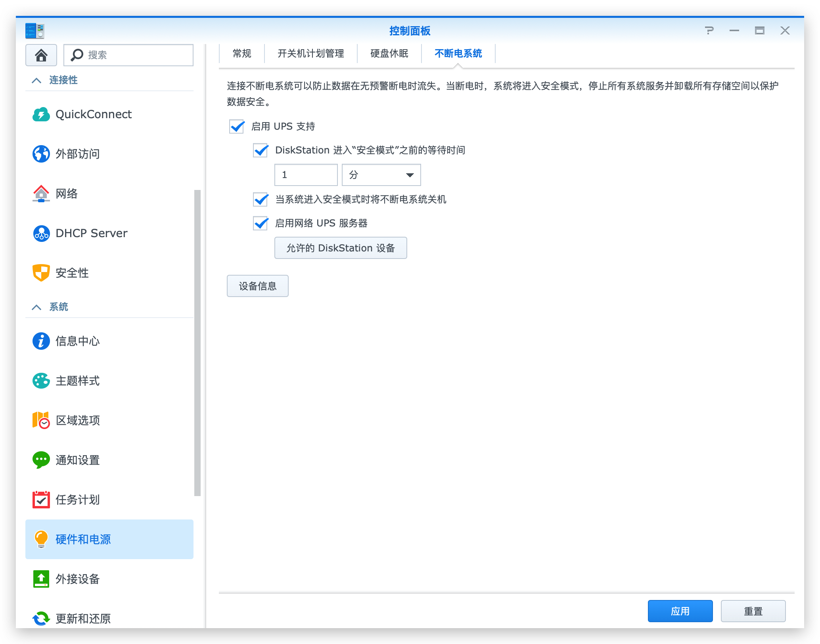The height and width of the screenshot is (644, 820).
Task: Open 信息中心 info icon
Action: (x=41, y=341)
